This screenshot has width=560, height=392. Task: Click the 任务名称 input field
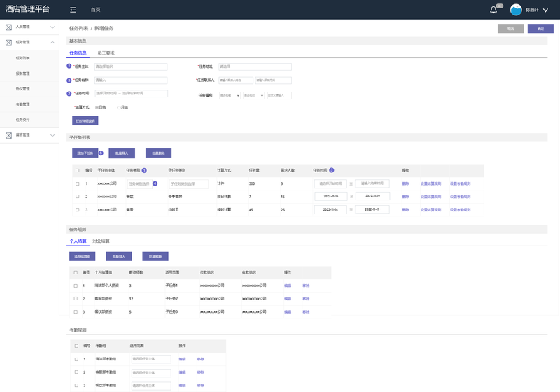pyautogui.click(x=131, y=80)
